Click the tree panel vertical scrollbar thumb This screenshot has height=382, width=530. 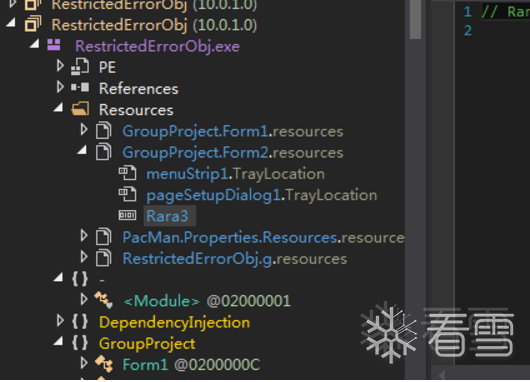pos(415,19)
